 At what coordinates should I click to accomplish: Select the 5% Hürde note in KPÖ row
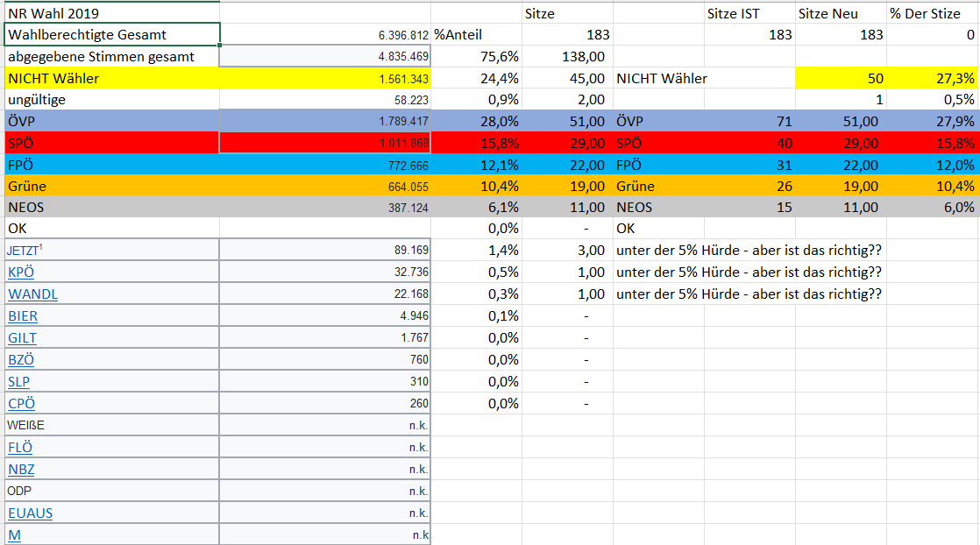749,272
